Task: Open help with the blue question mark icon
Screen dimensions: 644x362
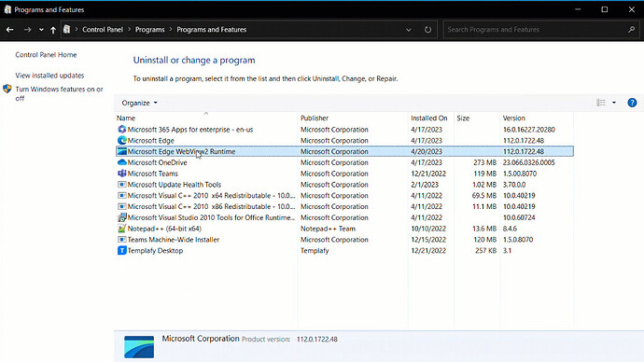Action: pyautogui.click(x=632, y=103)
